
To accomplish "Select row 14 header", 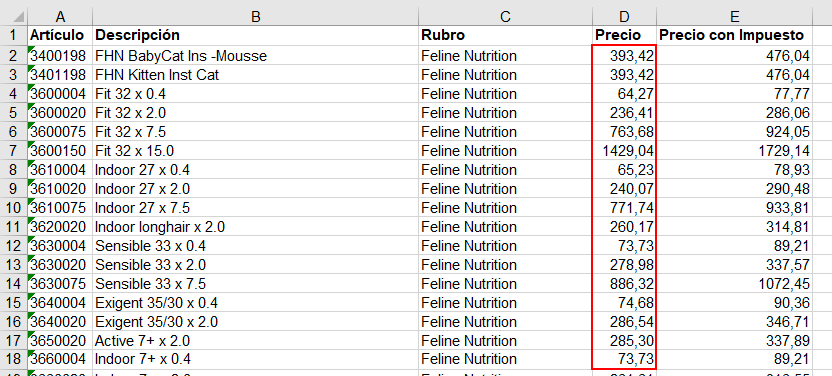I will click(x=14, y=283).
